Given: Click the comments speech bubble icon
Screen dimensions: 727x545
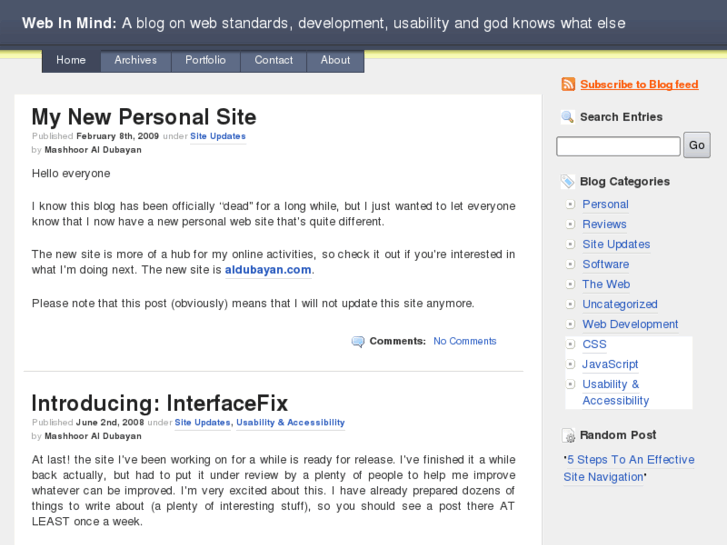Looking at the screenshot, I should tap(358, 342).
